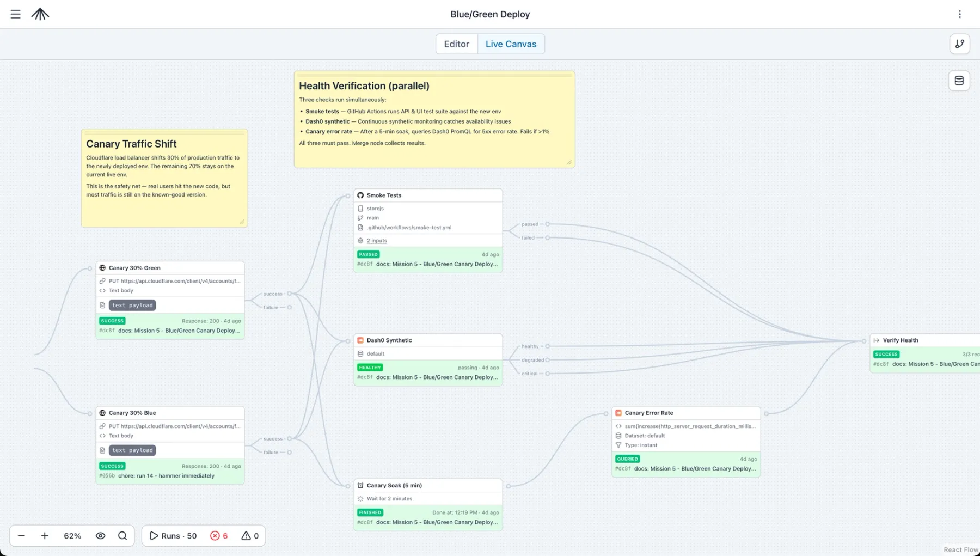
Task: Click text payload badge in Canary 30% Green
Action: (x=132, y=305)
